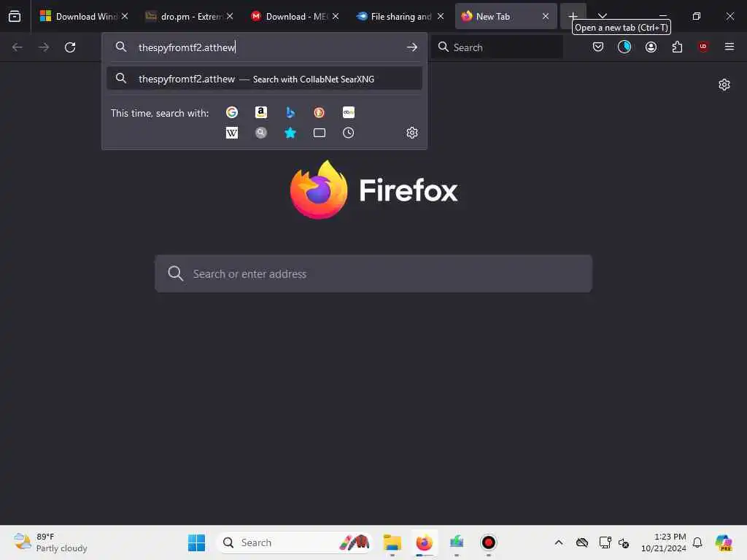Open the Firefox account icon
Viewport: 747px width, 560px height.
(x=651, y=47)
